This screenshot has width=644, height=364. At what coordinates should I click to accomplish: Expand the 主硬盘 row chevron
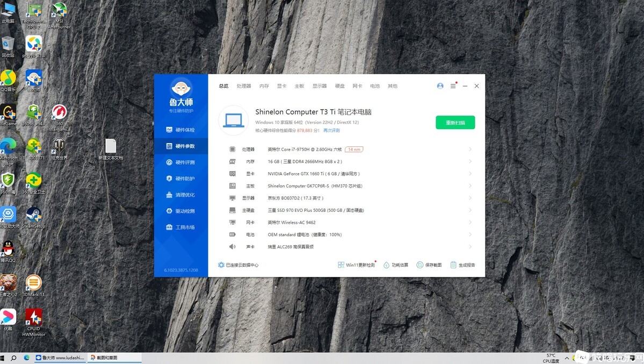click(470, 210)
